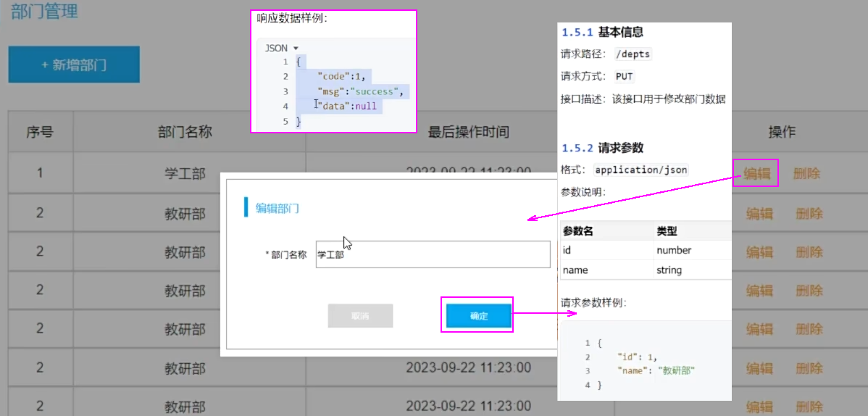Click the 类型 header in parameter table
This screenshot has width=868, height=416.
[x=667, y=230]
